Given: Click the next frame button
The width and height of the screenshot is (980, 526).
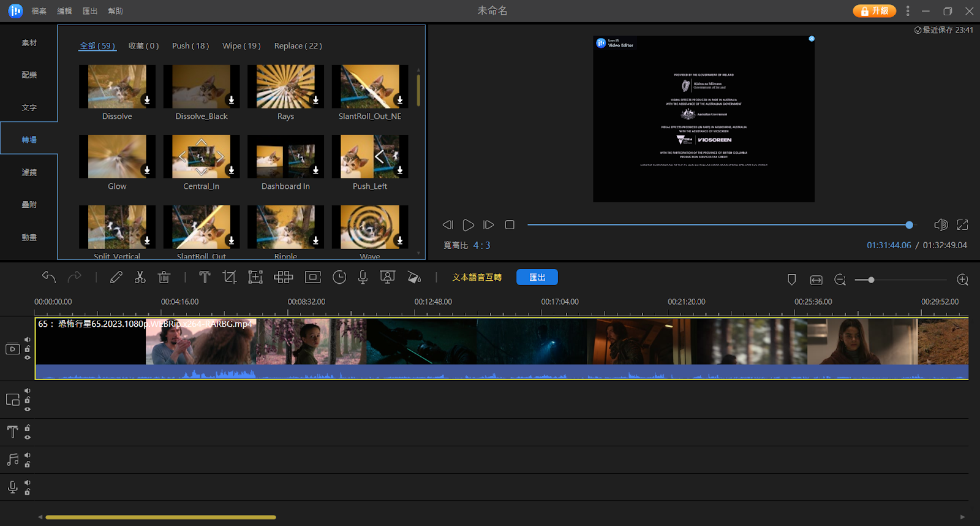Looking at the screenshot, I should [x=488, y=225].
